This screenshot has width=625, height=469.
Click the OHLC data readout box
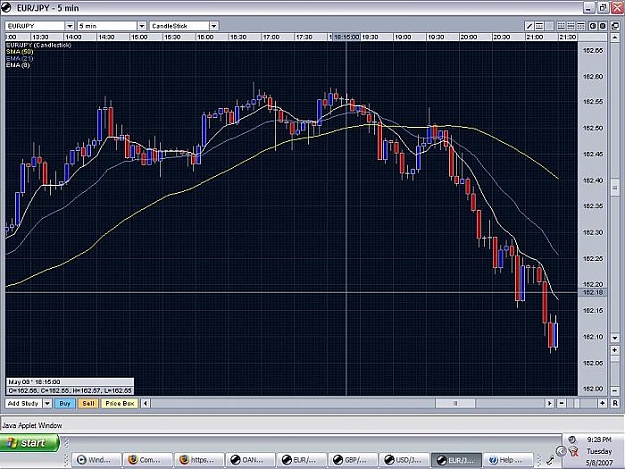coord(70,387)
